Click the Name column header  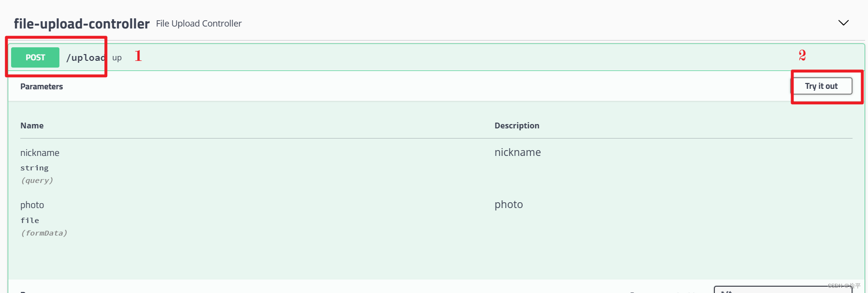point(32,126)
